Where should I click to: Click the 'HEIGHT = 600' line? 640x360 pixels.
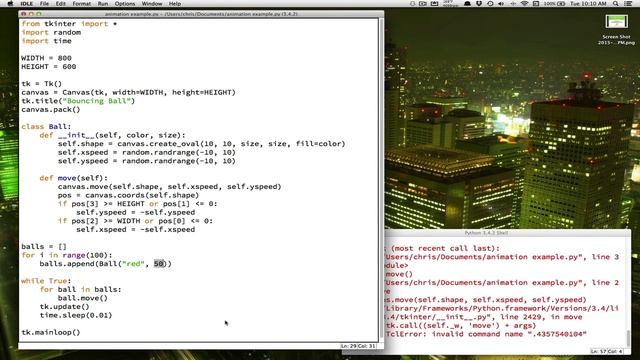point(49,67)
